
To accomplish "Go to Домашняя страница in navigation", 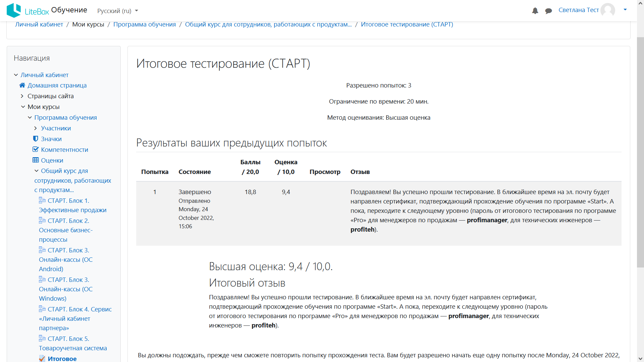I will [x=57, y=85].
